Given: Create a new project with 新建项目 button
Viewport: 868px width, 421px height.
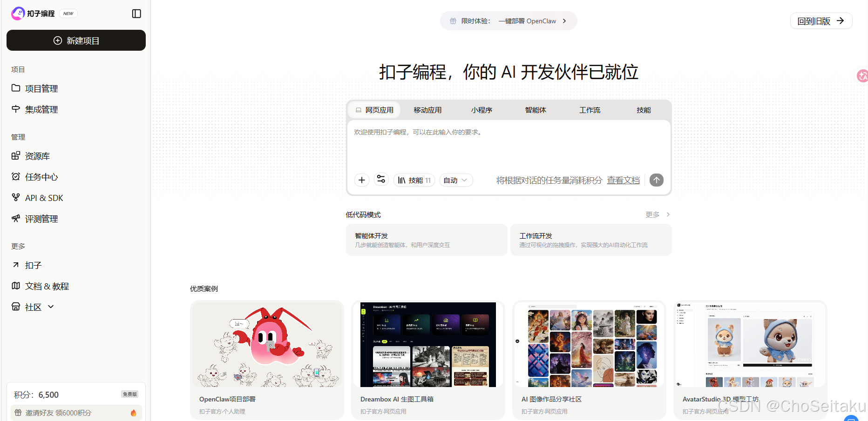Looking at the screenshot, I should pyautogui.click(x=76, y=40).
